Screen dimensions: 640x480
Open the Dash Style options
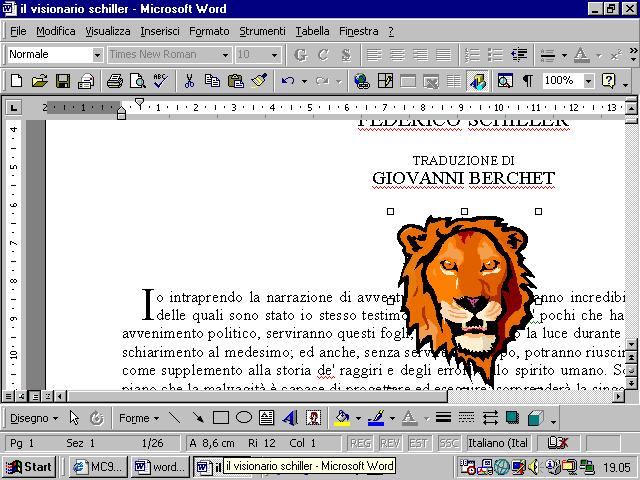point(466,418)
